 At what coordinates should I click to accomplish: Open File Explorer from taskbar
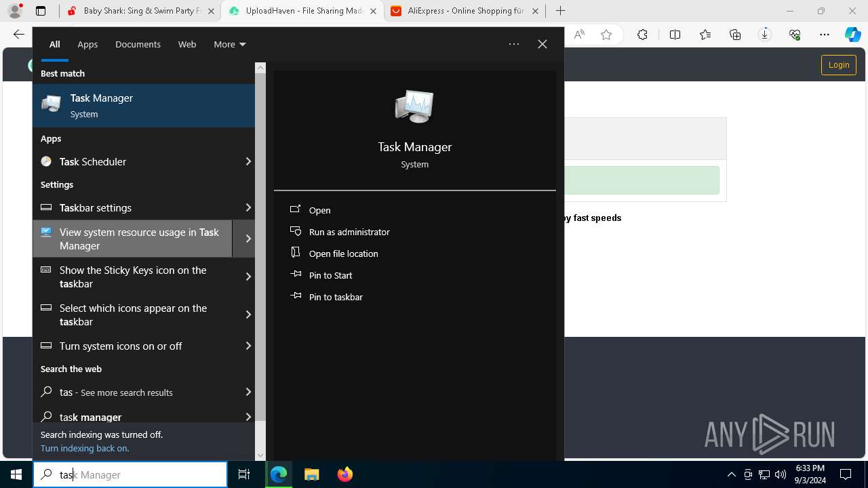tap(311, 474)
